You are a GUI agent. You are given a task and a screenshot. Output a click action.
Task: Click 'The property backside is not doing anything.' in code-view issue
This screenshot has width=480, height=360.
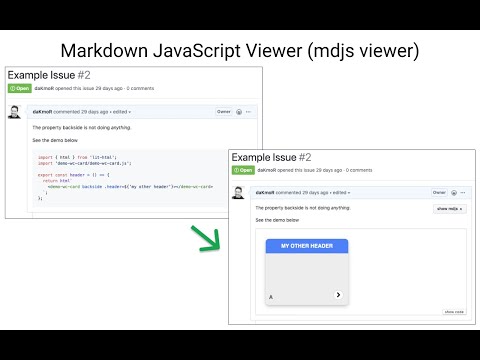pyautogui.click(x=82, y=127)
